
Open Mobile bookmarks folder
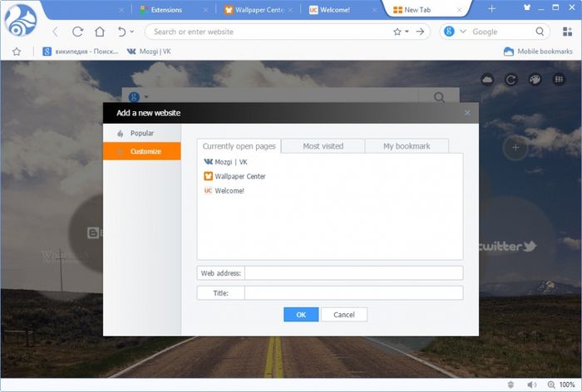(x=538, y=51)
